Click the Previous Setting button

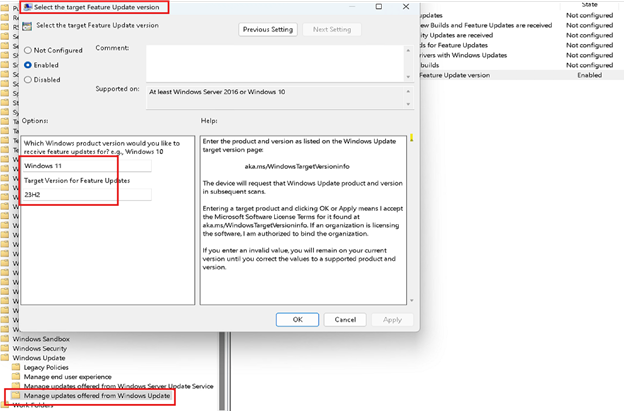tap(268, 29)
